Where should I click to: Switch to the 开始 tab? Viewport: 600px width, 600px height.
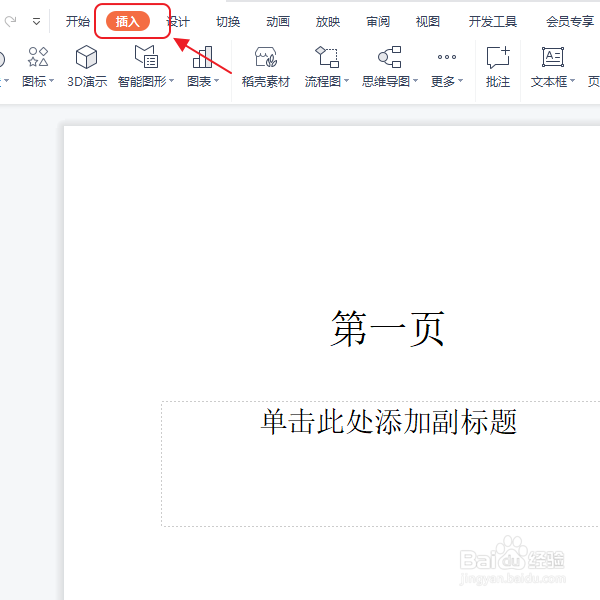[78, 21]
